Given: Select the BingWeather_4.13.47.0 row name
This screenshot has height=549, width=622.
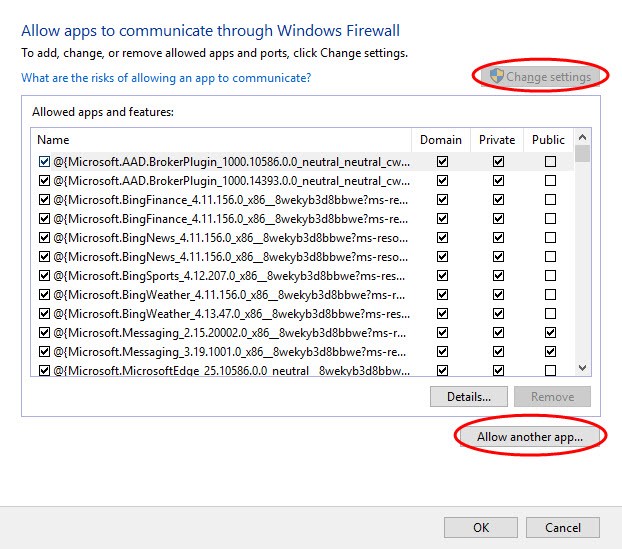Looking at the screenshot, I should point(231,314).
